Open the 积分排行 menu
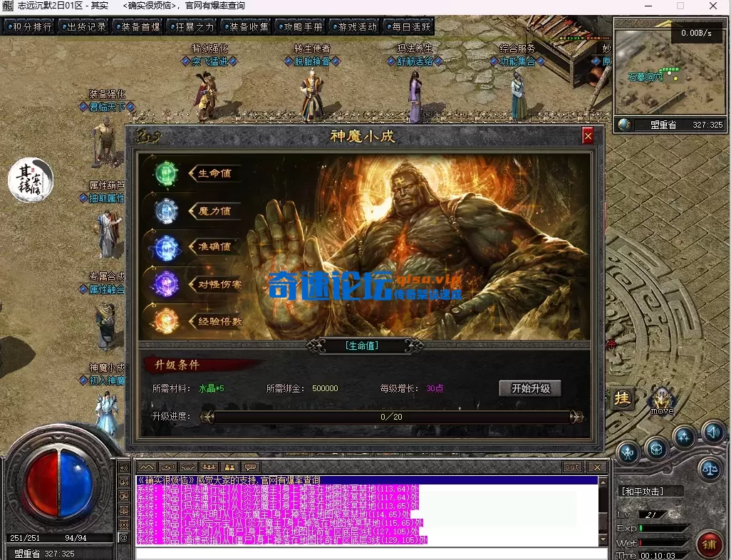Image resolution: width=731 pixels, height=560 pixels. coord(29,27)
